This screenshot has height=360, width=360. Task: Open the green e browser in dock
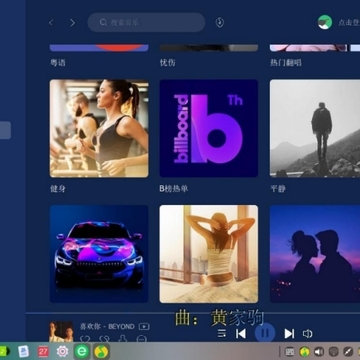82,351
